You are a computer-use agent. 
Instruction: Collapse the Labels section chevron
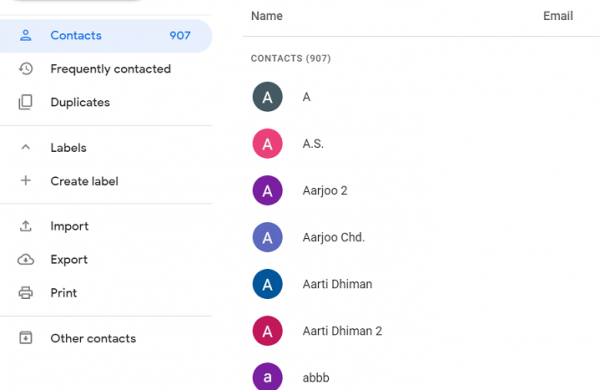pos(26,147)
